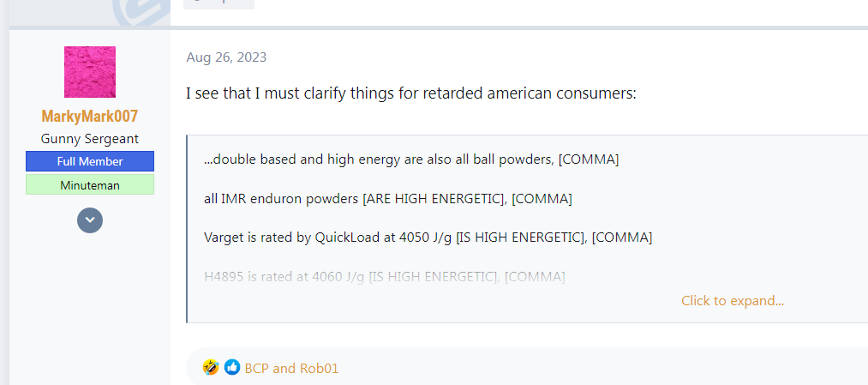This screenshot has width=868, height=385.
Task: Click the blue thumbs-up like icon
Action: pyautogui.click(x=232, y=367)
